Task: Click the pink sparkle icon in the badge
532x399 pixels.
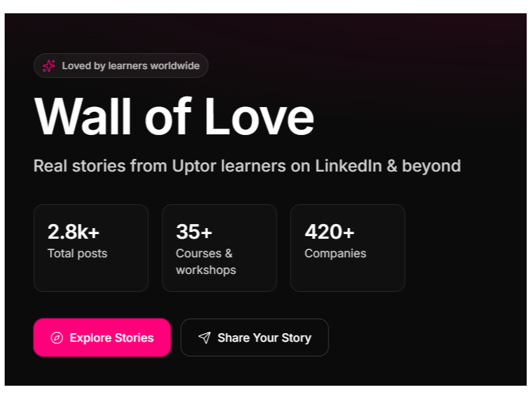Action: tap(49, 66)
